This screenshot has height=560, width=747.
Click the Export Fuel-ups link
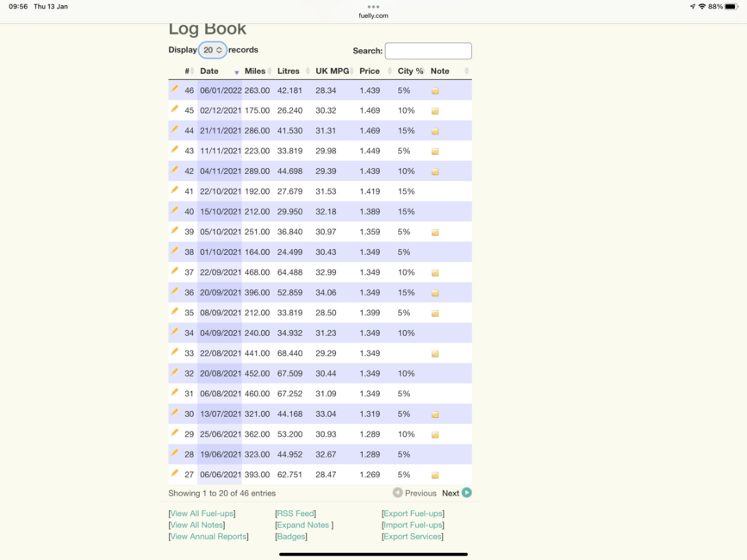[x=413, y=513]
